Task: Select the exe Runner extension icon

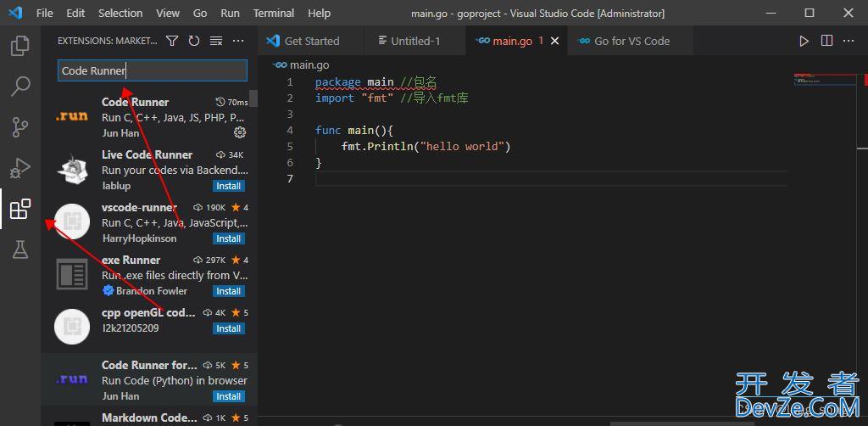Action: pos(72,274)
